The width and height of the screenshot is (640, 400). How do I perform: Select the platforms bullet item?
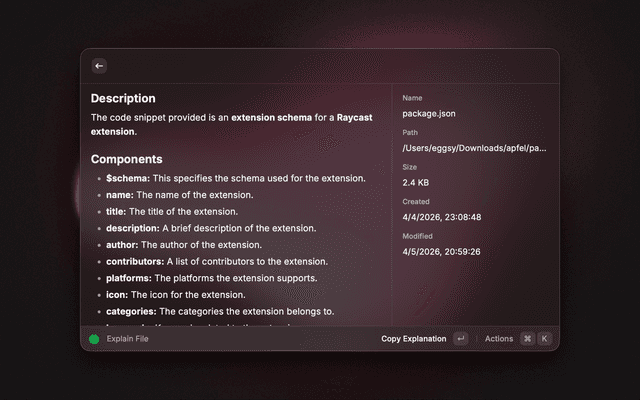tap(211, 278)
